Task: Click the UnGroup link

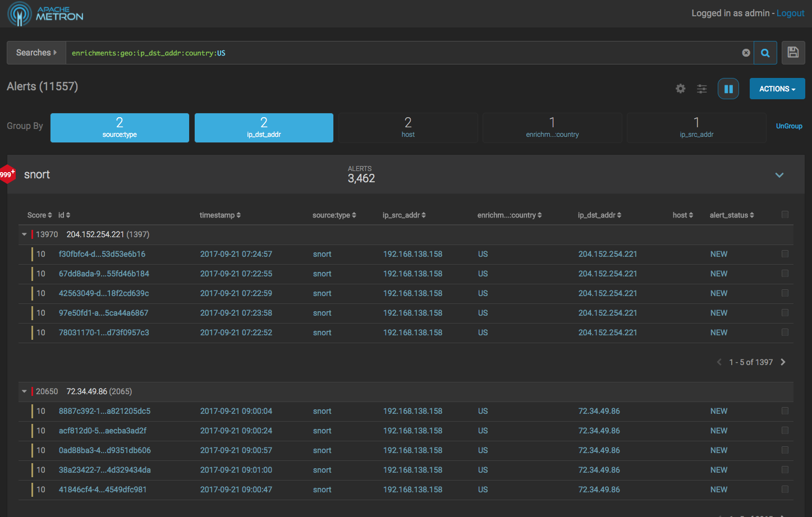Action: [789, 126]
